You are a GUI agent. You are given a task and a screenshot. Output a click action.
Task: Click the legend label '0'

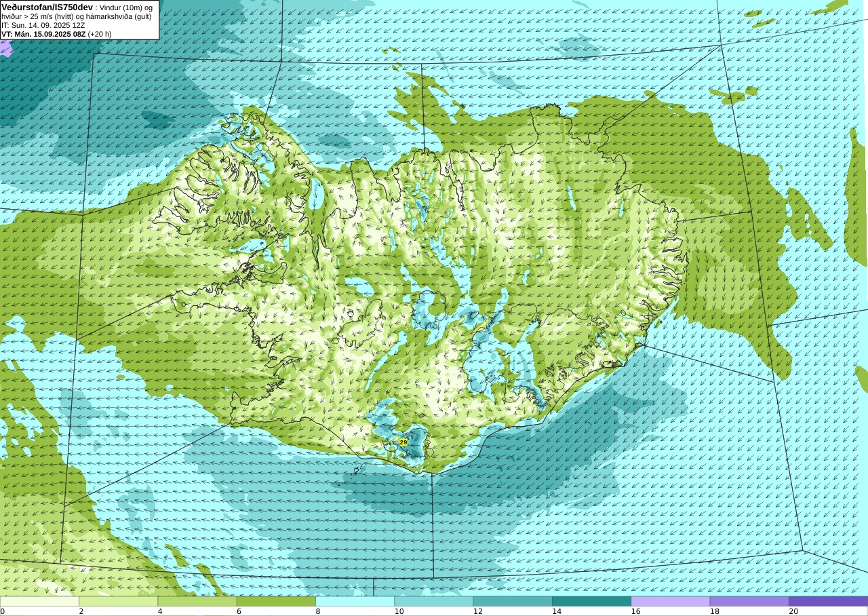(3, 611)
